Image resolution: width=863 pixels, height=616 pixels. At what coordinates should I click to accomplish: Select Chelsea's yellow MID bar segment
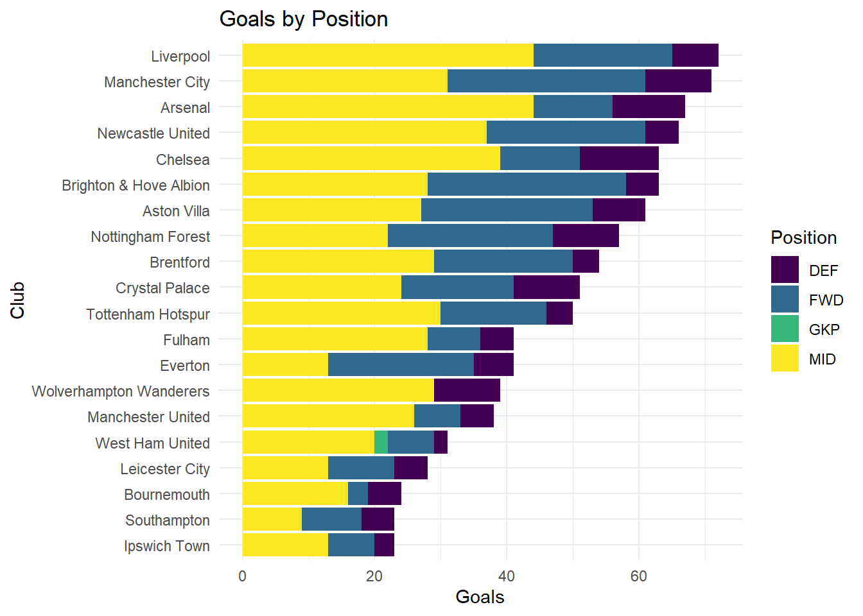pos(371,159)
